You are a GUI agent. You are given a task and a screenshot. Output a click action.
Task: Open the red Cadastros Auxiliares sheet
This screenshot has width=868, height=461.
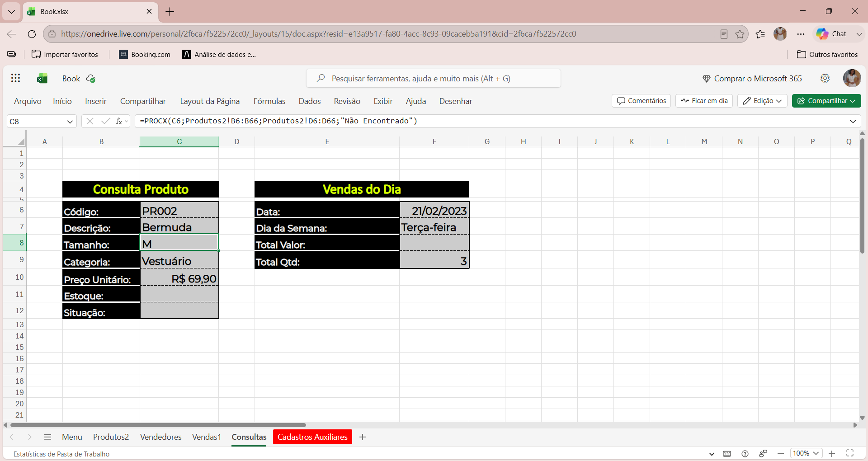(x=312, y=437)
